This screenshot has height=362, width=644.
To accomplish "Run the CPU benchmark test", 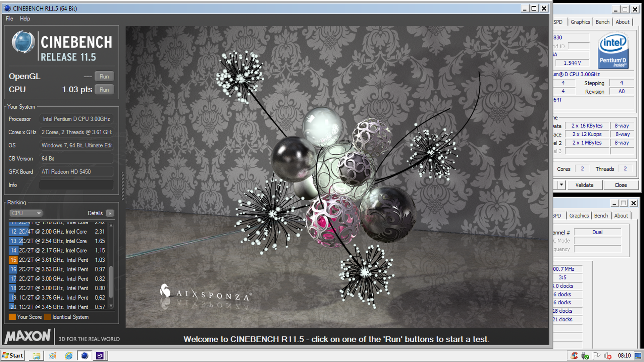I will (104, 90).
